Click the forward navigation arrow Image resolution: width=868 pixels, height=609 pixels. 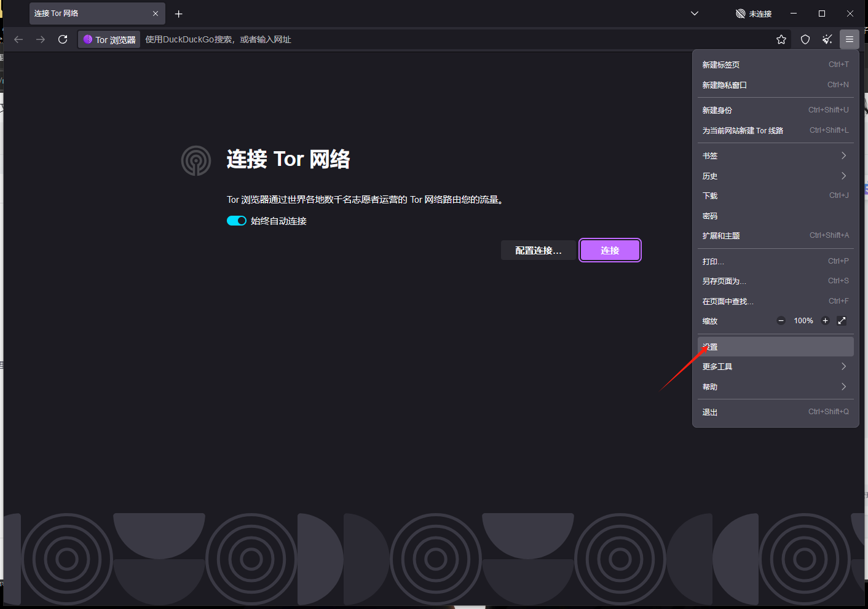(41, 39)
